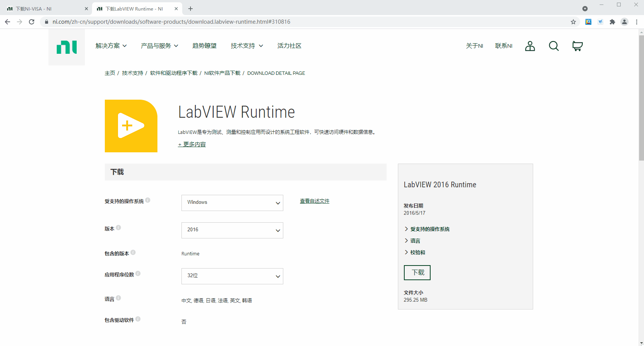Select the 2016/5/17 release date text

414,213
